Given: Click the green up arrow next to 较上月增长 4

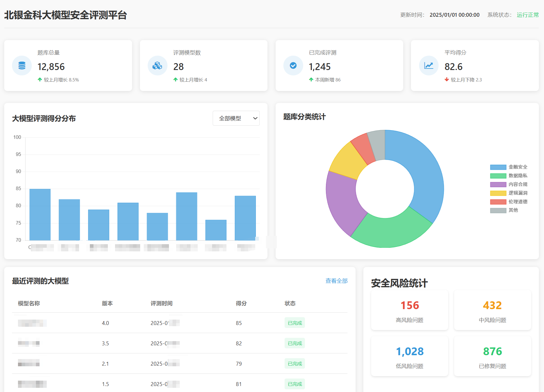Looking at the screenshot, I should pyautogui.click(x=176, y=80).
